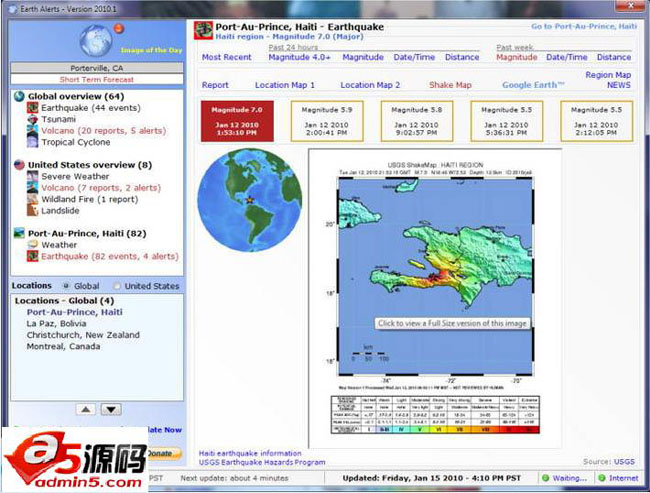This screenshot has height=493, width=650.
Task: Click Port-Au-Prince location picture icon
Action: [x=19, y=233]
